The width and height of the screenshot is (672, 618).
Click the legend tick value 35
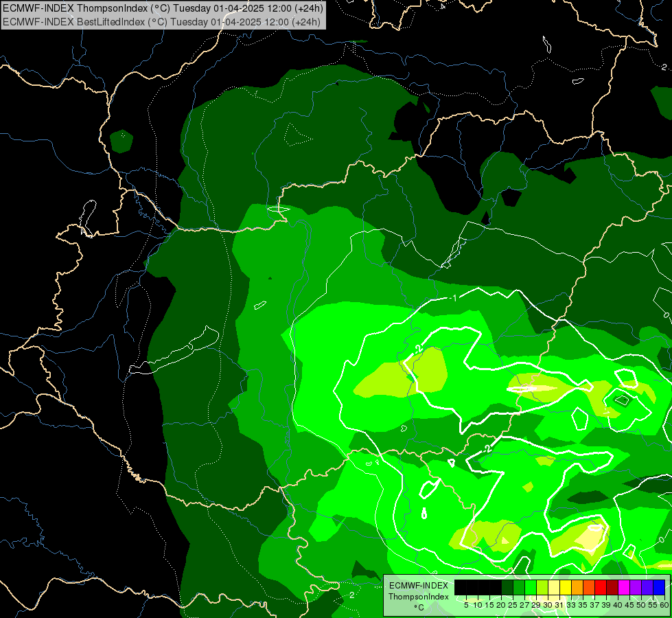(583, 605)
